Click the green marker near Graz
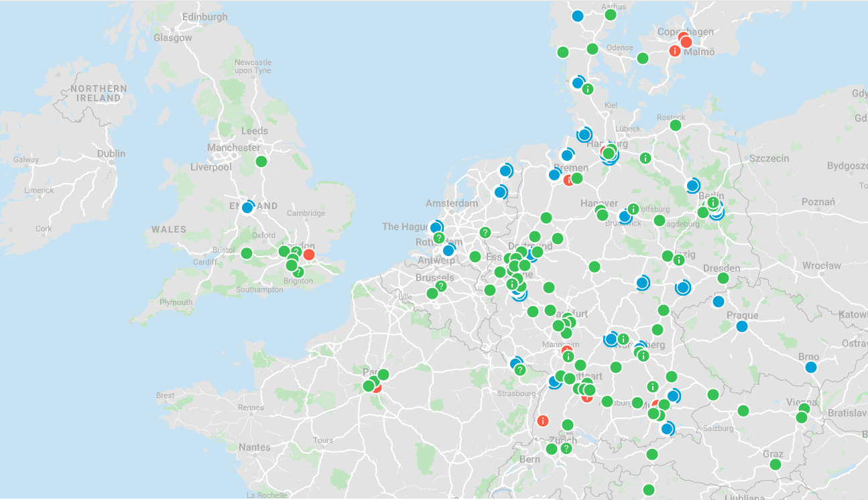 point(776,464)
